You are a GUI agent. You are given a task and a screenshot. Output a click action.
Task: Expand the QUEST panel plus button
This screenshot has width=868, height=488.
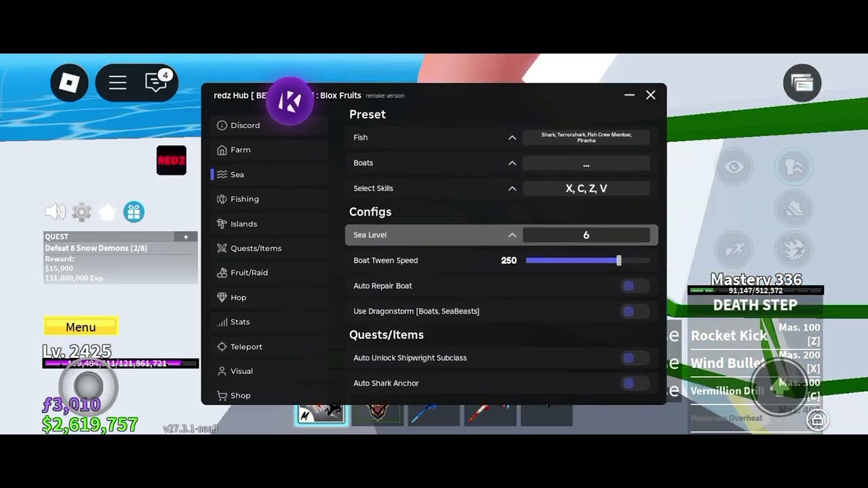[186, 237]
